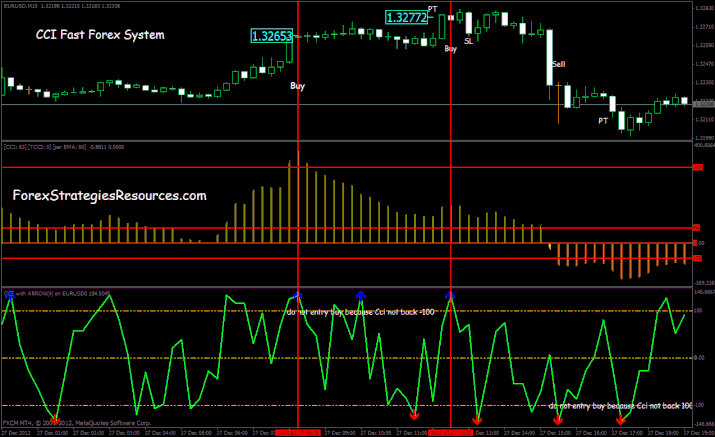This screenshot has height=437, width=715.
Task: Select the red vertical line through the 1.32653 tag
Action: click(298, 214)
